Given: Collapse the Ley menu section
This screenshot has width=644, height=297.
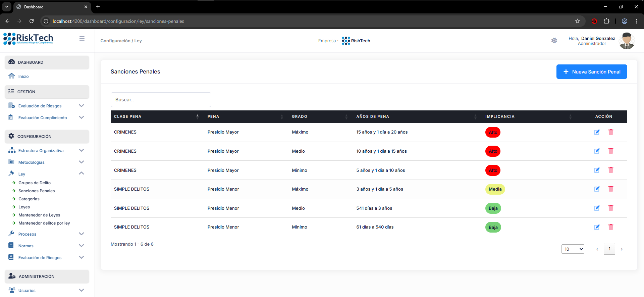Looking at the screenshot, I should pos(81,174).
